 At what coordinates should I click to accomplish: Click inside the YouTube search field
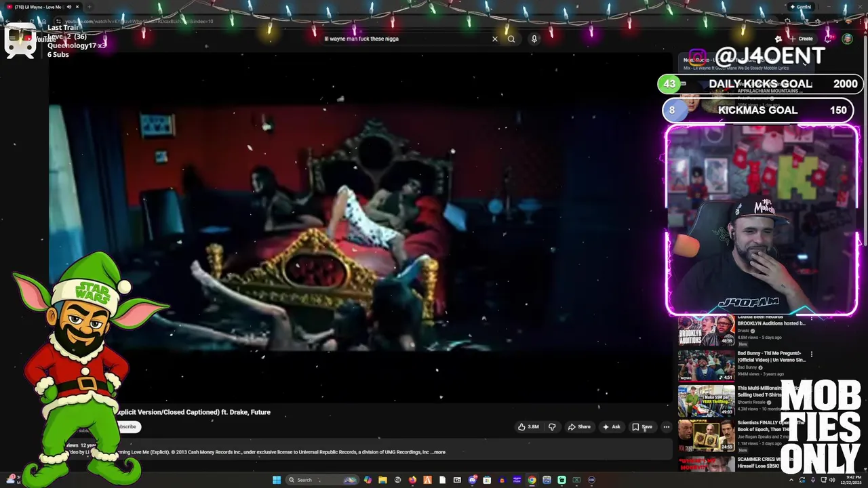(x=407, y=39)
